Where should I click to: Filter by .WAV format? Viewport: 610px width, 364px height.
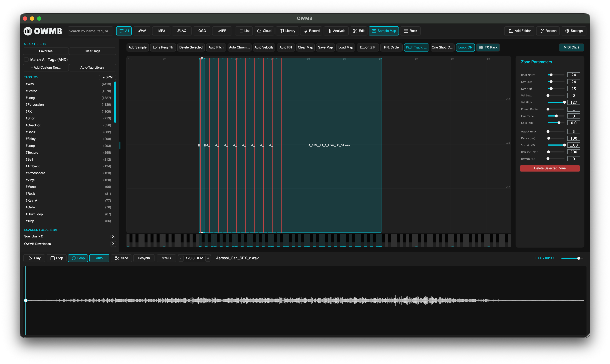coord(142,31)
